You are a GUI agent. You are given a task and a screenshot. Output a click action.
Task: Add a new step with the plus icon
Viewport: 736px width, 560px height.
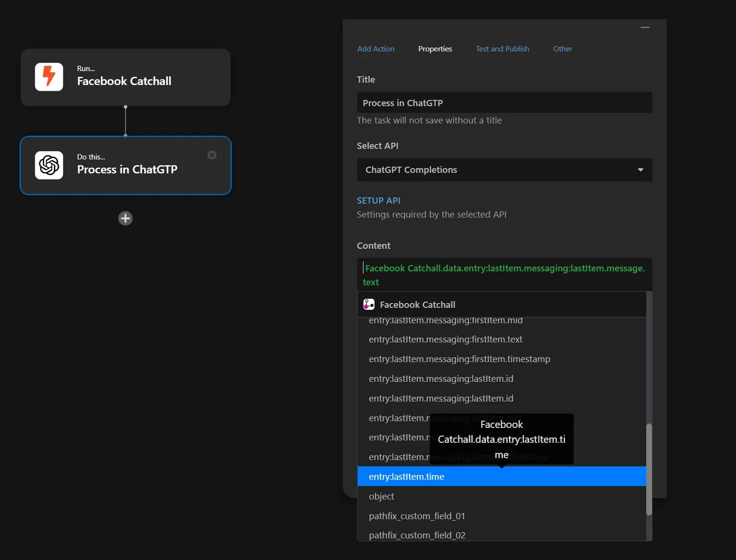125,219
